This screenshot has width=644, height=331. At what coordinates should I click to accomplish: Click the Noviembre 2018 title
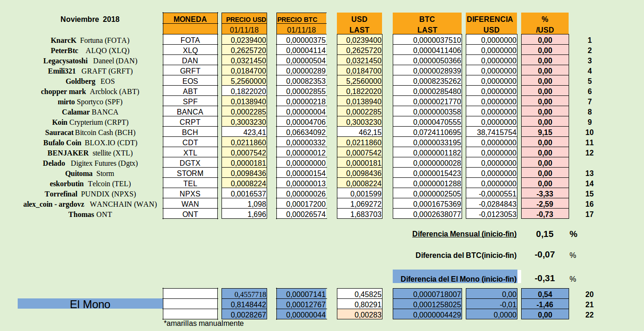(90, 19)
